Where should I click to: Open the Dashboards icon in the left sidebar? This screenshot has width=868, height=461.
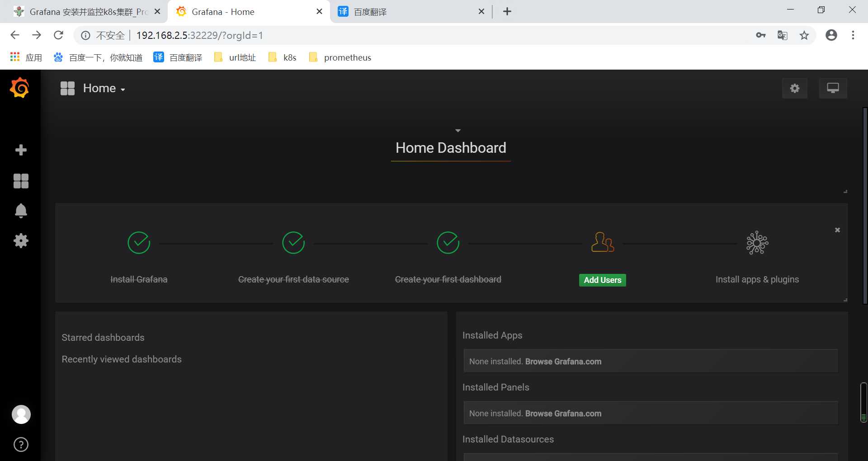click(21, 181)
